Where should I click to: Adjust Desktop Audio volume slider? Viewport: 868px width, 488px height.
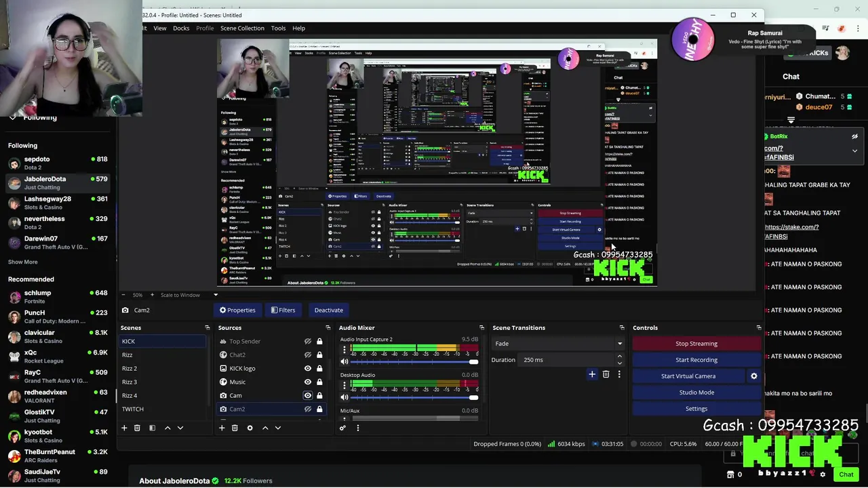pos(414,397)
